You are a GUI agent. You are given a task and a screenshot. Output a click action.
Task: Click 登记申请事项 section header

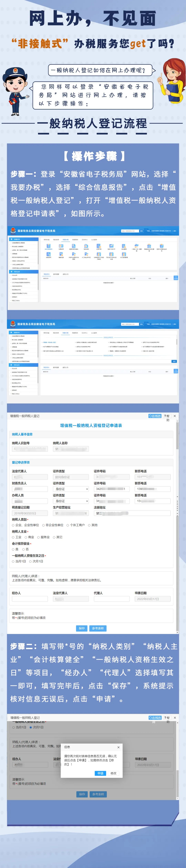click(x=20, y=462)
